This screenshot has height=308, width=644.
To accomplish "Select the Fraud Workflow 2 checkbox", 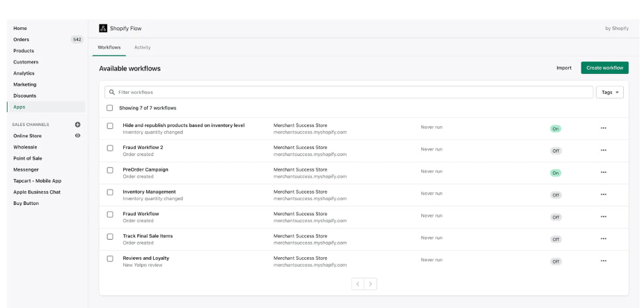I will (x=110, y=148).
